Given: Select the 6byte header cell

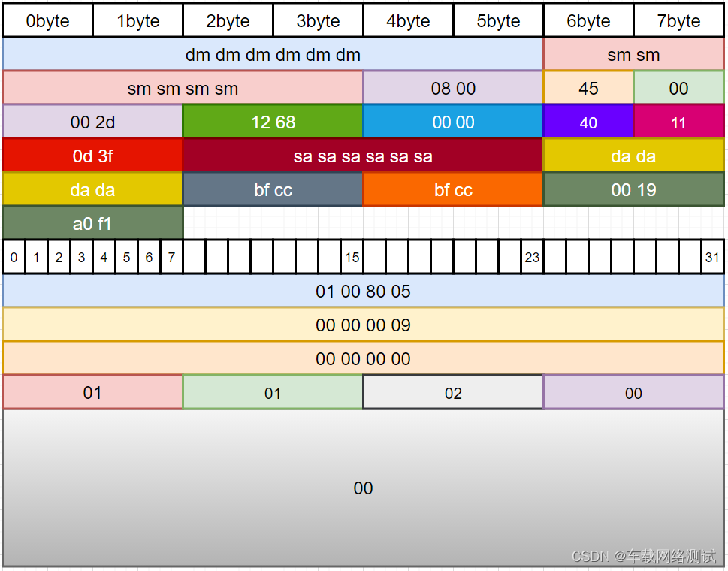Looking at the screenshot, I should pyautogui.click(x=588, y=20).
